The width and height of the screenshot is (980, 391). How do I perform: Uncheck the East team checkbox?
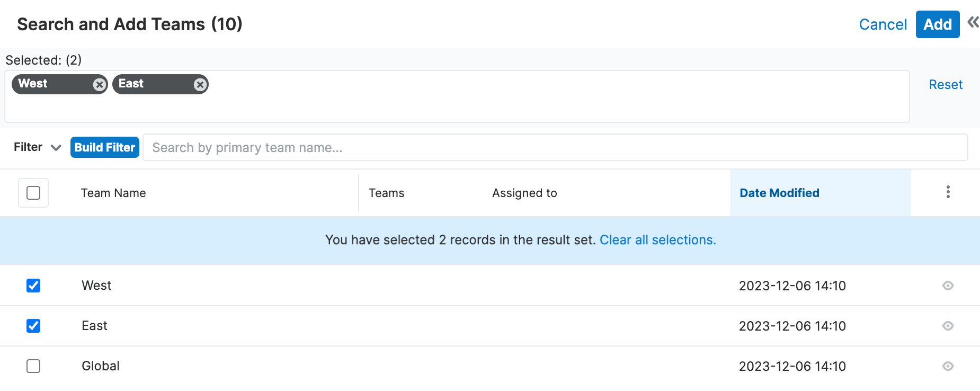click(x=33, y=326)
